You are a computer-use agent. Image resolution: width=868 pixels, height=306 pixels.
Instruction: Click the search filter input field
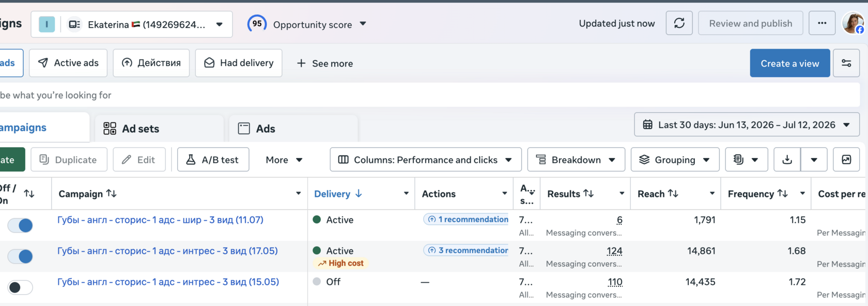(x=429, y=95)
